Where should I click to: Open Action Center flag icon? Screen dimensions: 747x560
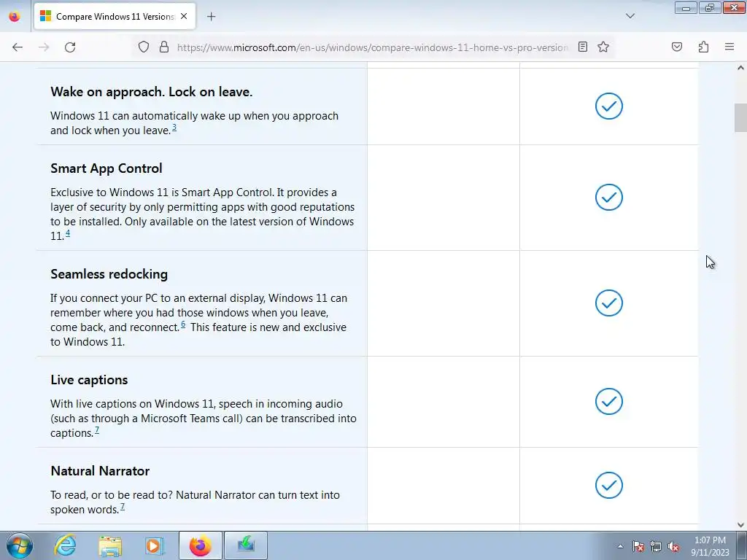point(638,546)
